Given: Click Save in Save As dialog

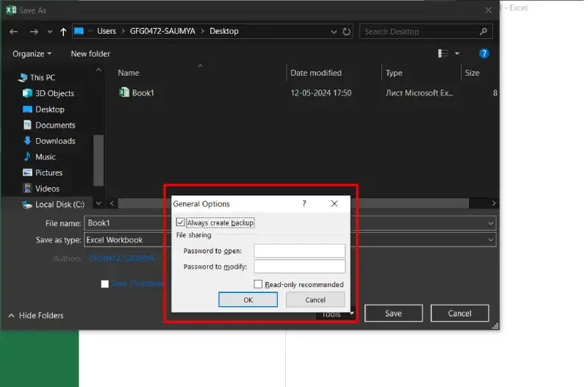Looking at the screenshot, I should point(393,313).
